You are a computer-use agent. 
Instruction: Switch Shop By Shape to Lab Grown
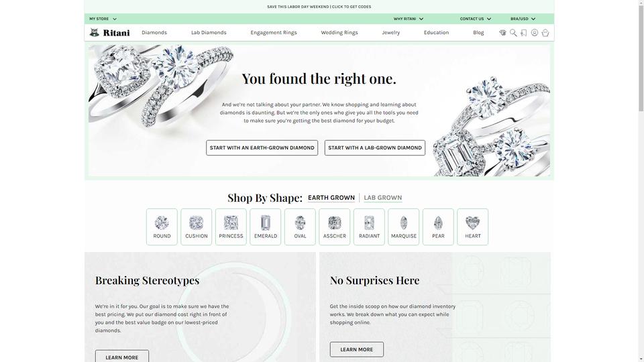tap(383, 198)
